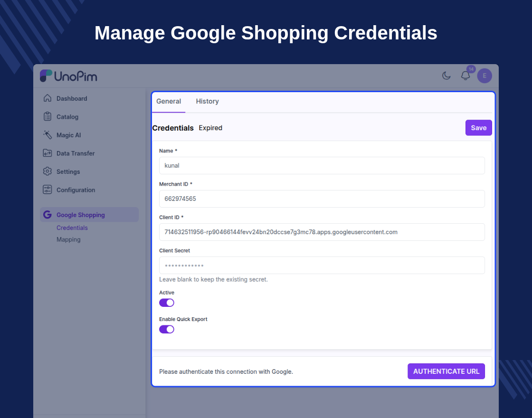Open Credentials submenu link

pos(72,228)
